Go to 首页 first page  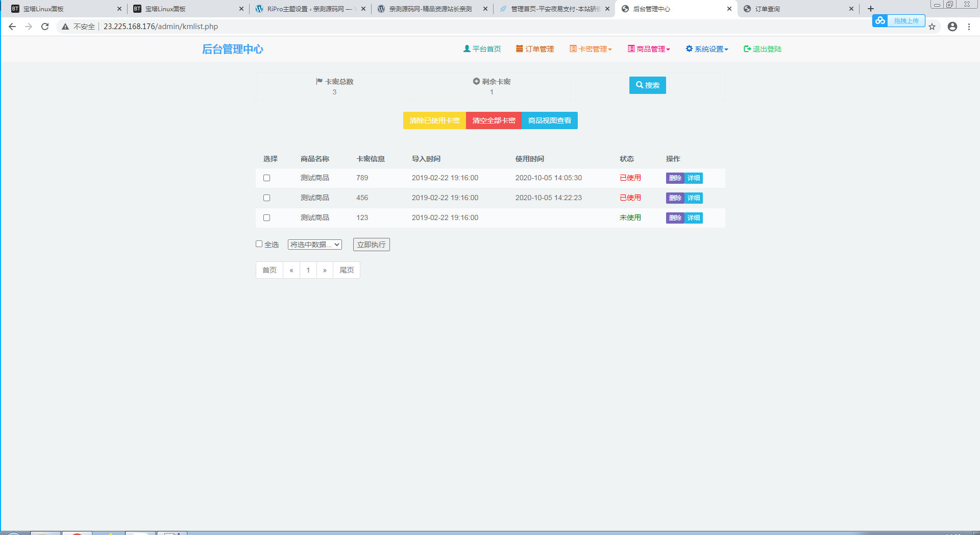coord(269,270)
